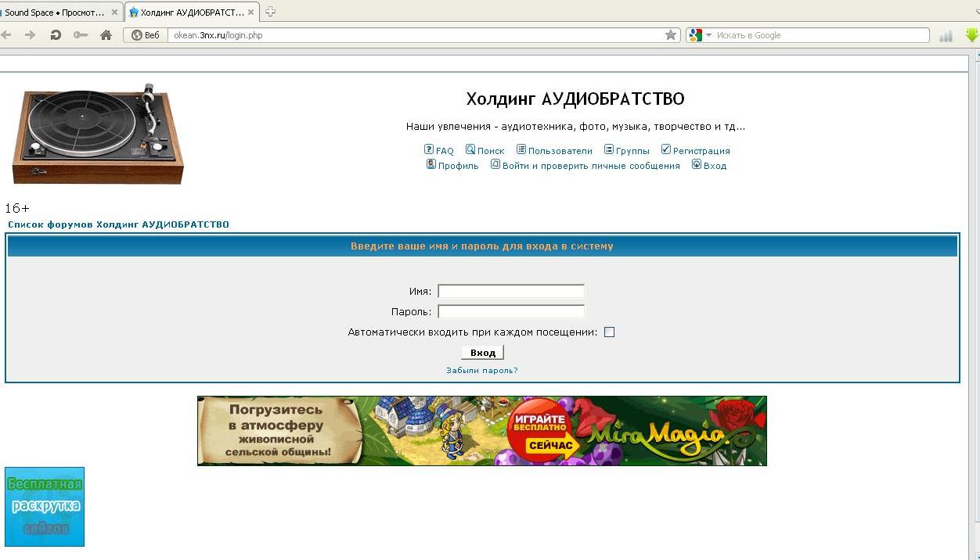
Task: Click the icon beside Войти и проверить личные сообщения
Action: tap(495, 164)
